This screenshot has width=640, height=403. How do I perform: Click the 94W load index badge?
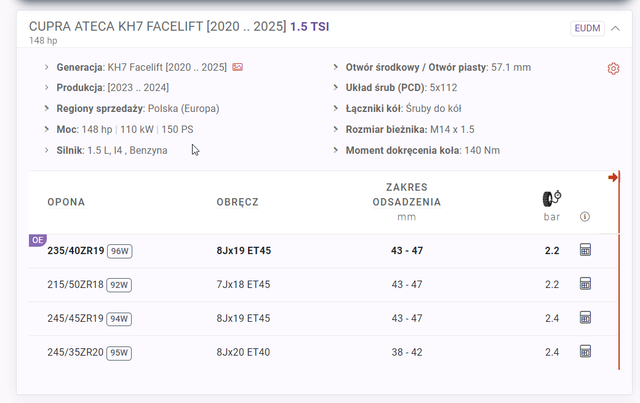(x=119, y=319)
